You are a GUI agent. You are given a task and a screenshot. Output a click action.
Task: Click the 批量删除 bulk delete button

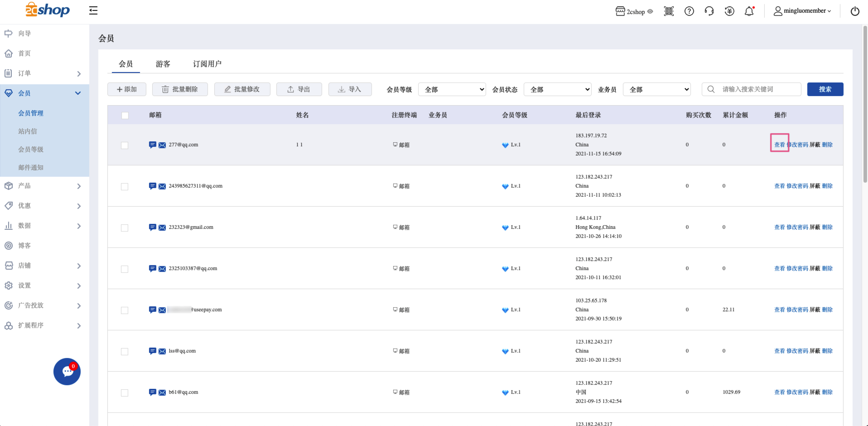[x=180, y=89]
